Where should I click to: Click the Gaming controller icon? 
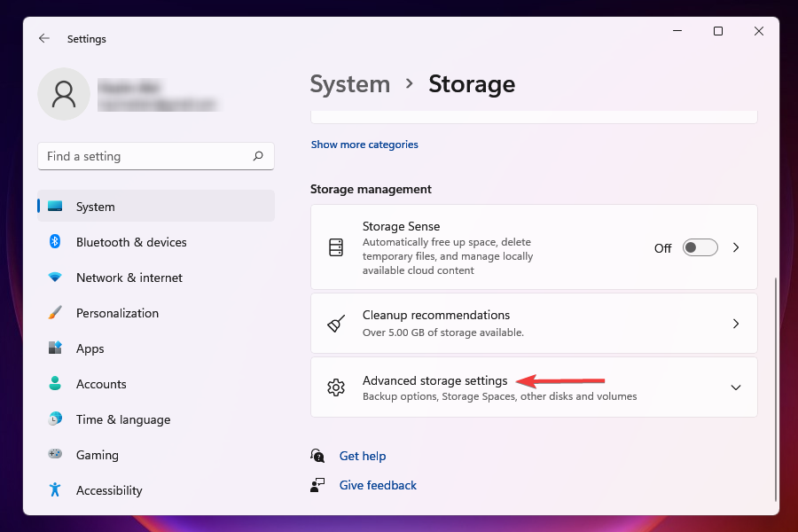pos(55,454)
